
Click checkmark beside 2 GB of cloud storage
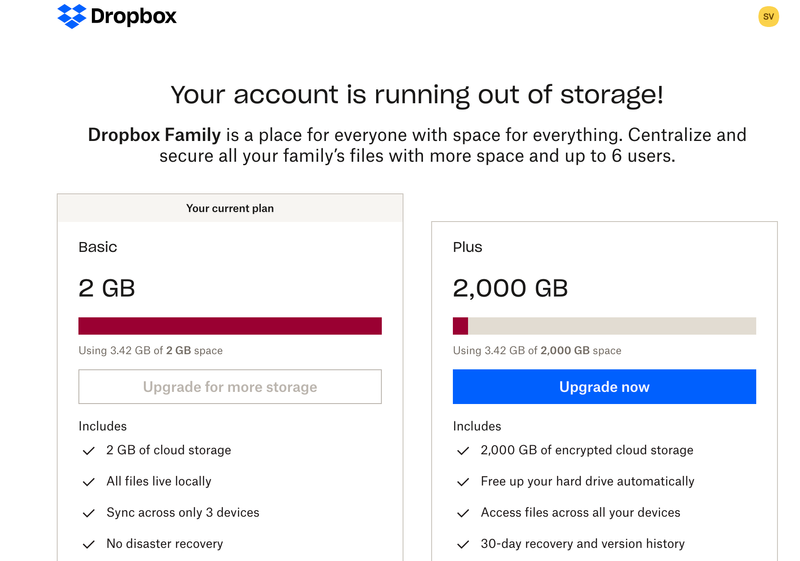[89, 451]
